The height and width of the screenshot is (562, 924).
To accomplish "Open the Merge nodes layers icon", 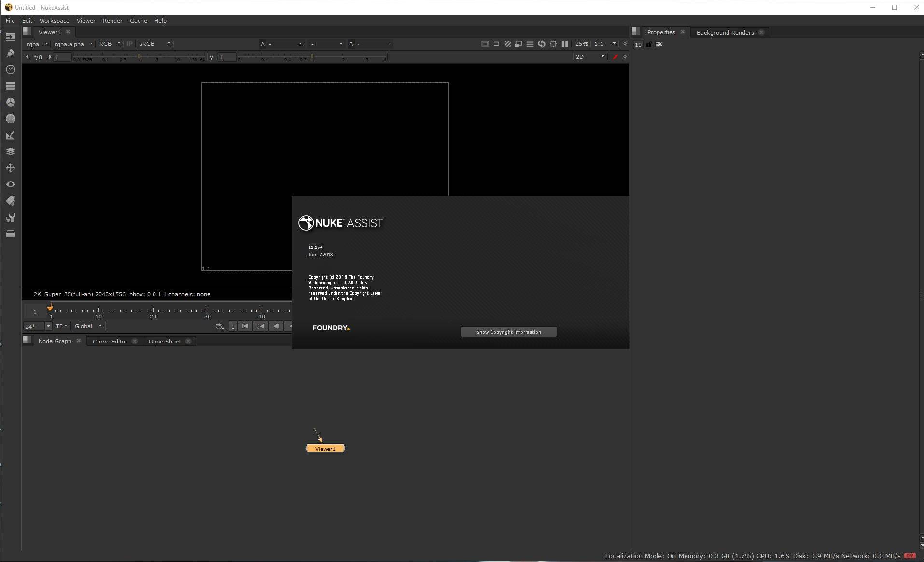I will click(11, 151).
